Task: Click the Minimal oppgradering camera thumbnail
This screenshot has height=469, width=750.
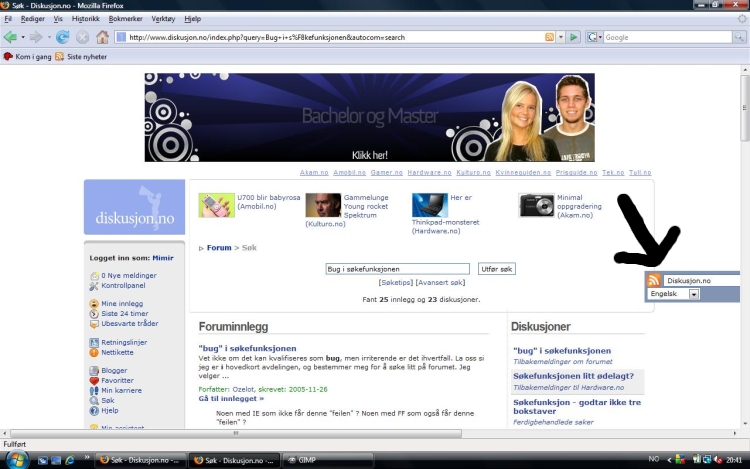Action: [537, 205]
